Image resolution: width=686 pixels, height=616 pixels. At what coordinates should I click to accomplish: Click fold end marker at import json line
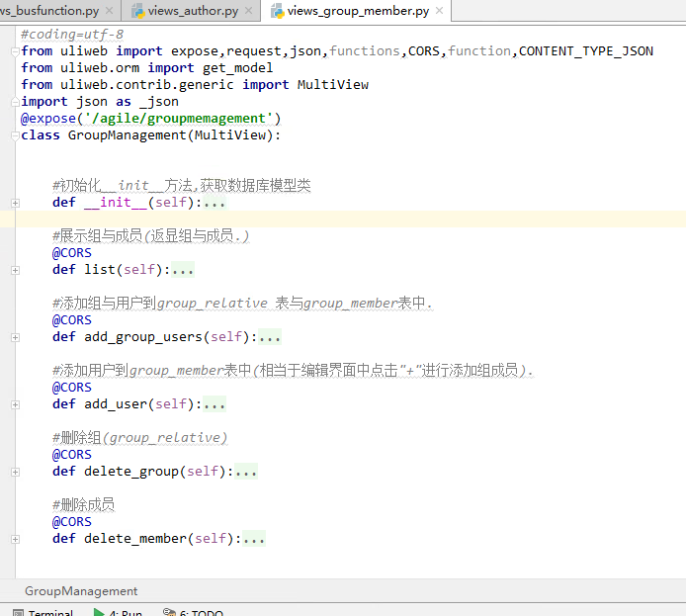click(x=15, y=102)
